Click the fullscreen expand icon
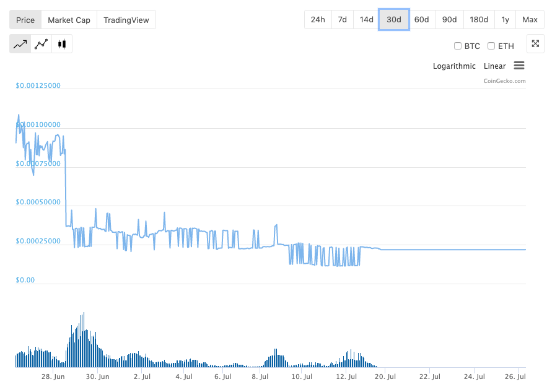Screen dimensions: 547x392 point(535,44)
